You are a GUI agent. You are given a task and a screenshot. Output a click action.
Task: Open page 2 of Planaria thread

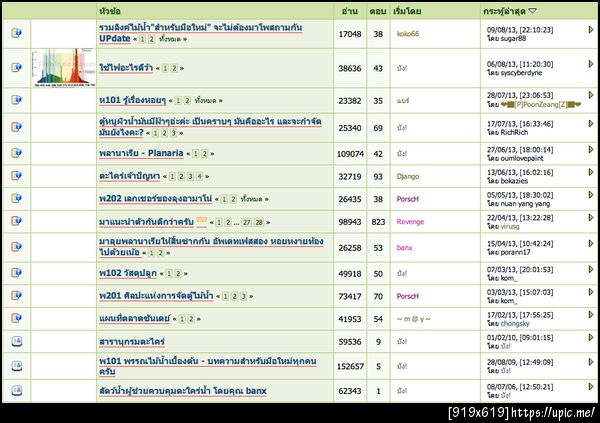[x=205, y=154]
